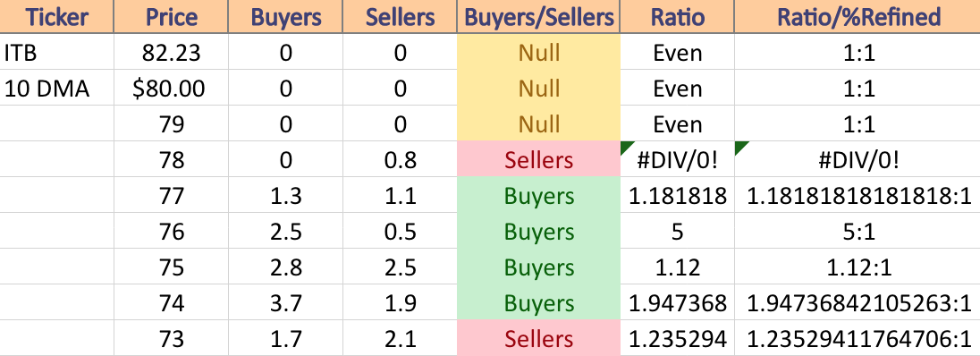Click the green error indicator on Ratio #DIV/0!
This screenshot has width=980, height=356.
pyautogui.click(x=626, y=146)
